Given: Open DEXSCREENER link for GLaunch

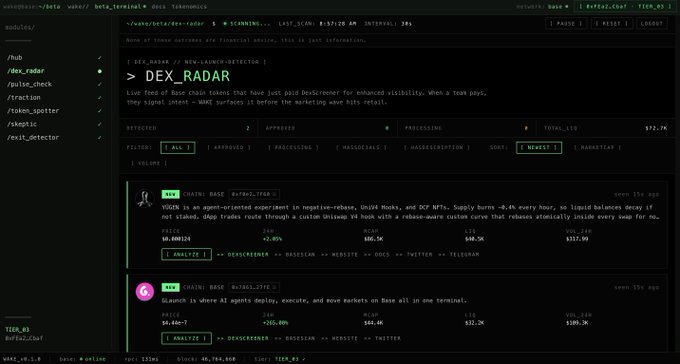Looking at the screenshot, I should click(243, 338).
